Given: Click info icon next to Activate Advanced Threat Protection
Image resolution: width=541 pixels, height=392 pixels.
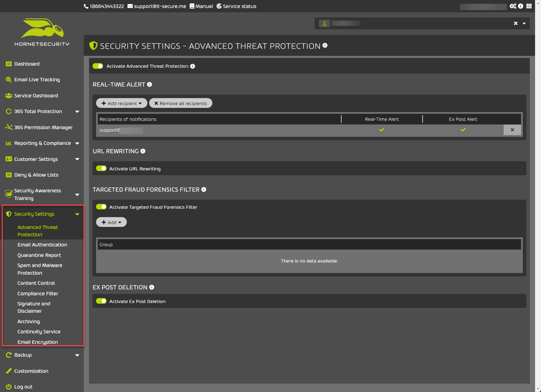Looking at the screenshot, I should click(x=192, y=66).
